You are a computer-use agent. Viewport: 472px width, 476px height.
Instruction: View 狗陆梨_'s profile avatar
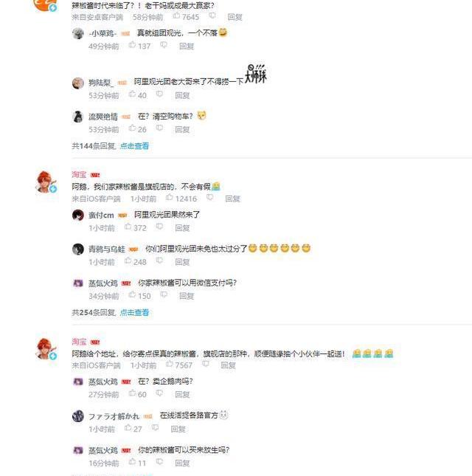pyautogui.click(x=78, y=83)
